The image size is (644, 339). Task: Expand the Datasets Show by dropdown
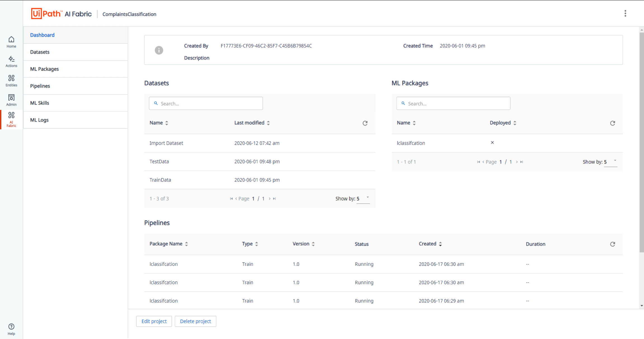363,198
